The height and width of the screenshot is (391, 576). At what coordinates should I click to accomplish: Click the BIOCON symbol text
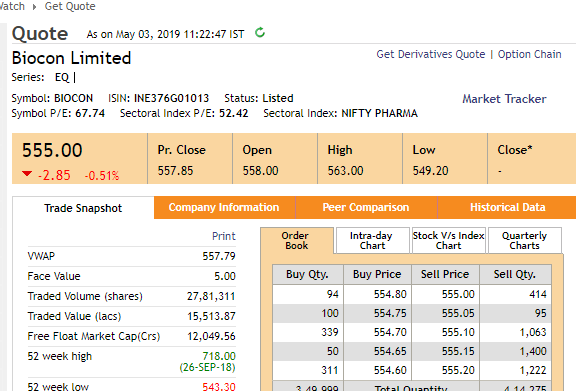[73, 98]
